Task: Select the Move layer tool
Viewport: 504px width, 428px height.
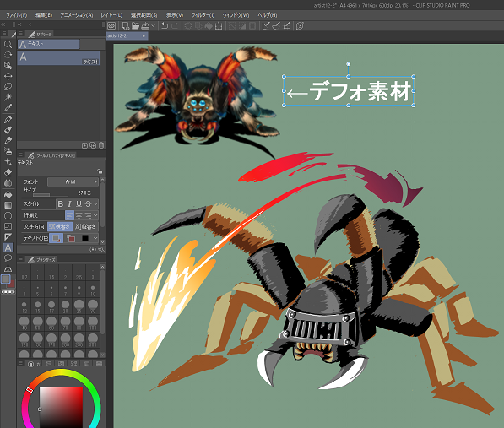Action: pos(8,76)
